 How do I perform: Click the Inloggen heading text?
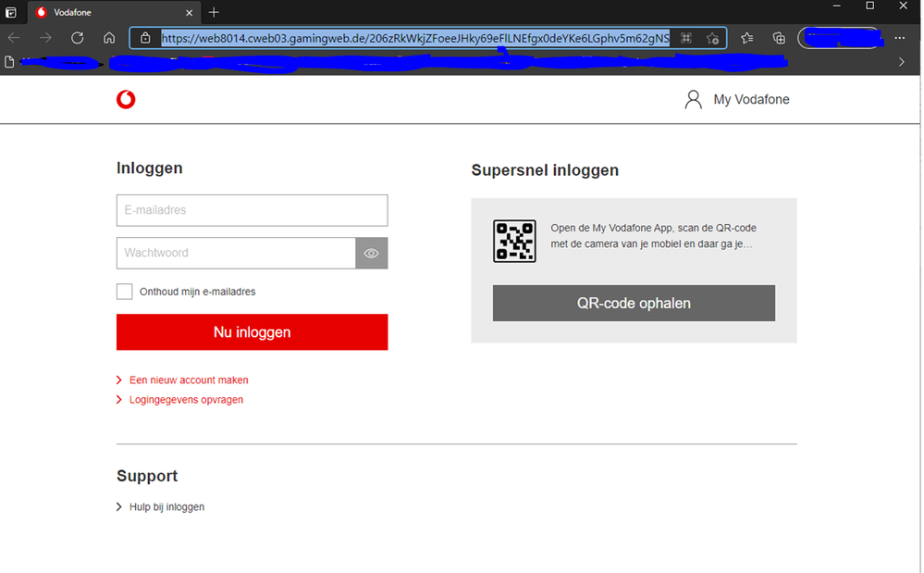[x=150, y=168]
